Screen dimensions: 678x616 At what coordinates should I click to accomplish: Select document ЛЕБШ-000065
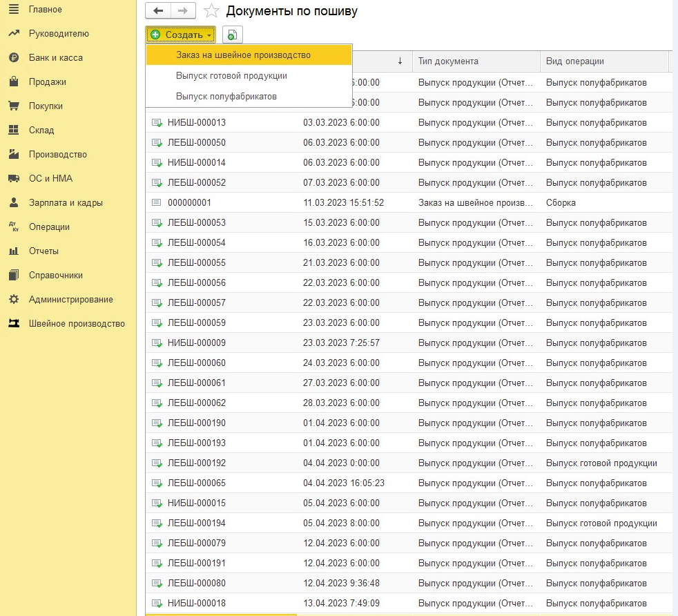[x=197, y=483]
